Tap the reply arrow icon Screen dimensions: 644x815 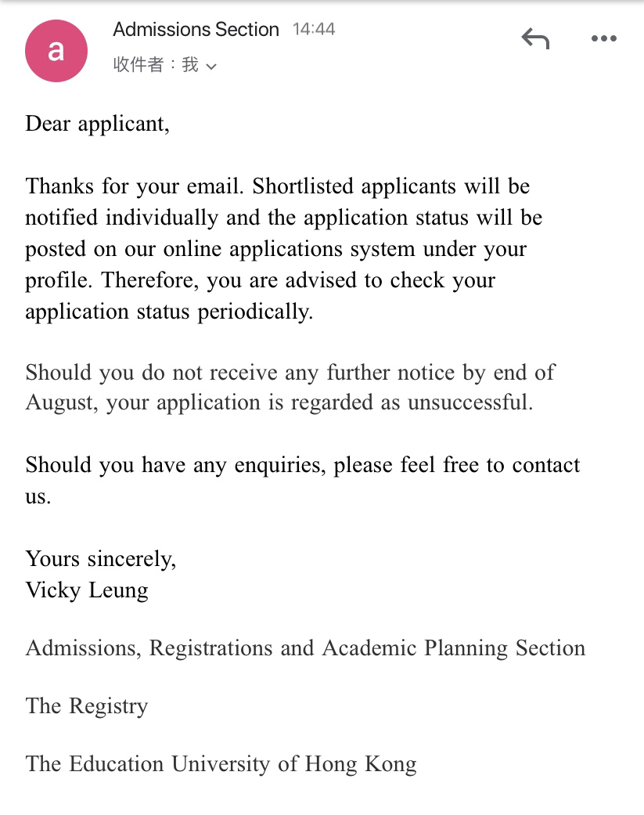pos(535,38)
